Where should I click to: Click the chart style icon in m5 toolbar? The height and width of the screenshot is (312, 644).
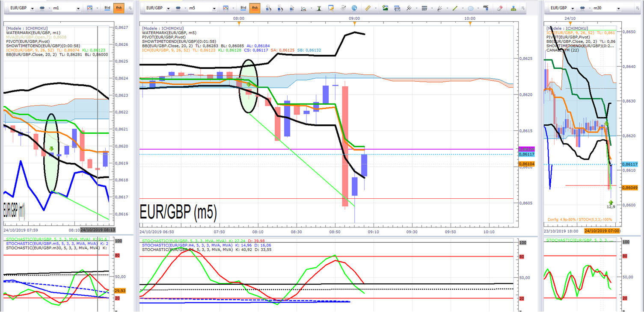(226, 8)
